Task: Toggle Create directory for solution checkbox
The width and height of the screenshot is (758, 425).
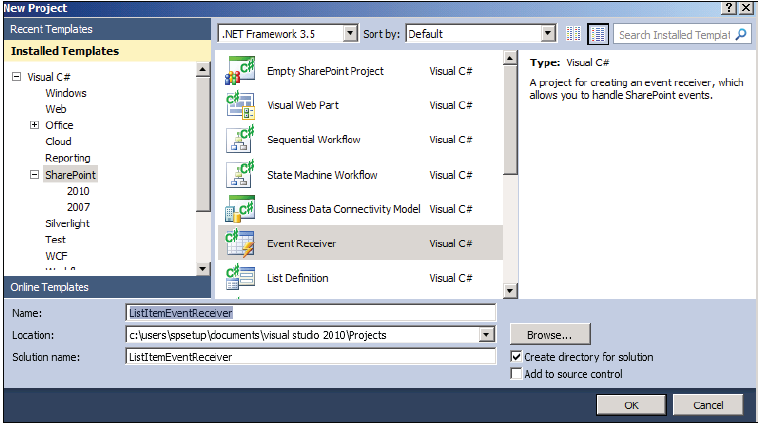Action: (516, 357)
